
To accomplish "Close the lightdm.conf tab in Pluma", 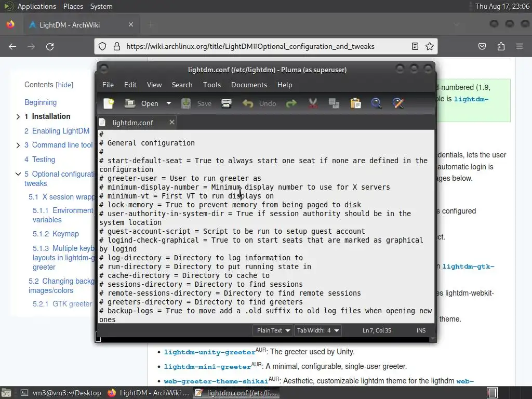I will 172,122.
